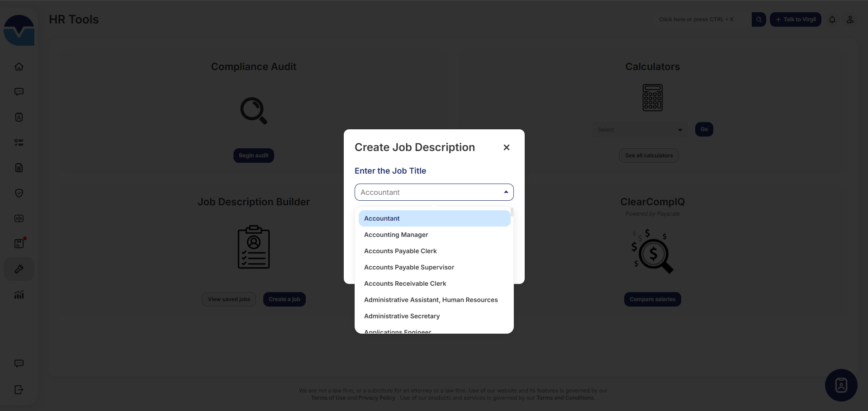Close the Create Job Description dialog
868x411 pixels.
507,147
